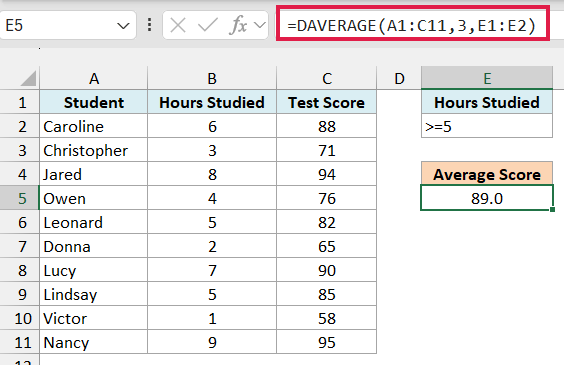Click the Select All corner triangle
564x365 pixels.
(28, 78)
